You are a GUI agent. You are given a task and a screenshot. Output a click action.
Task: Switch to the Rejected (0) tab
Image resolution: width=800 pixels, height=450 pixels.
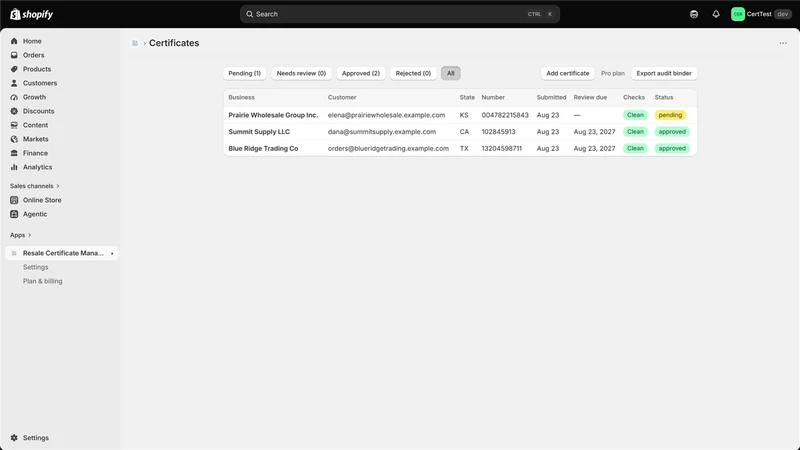413,73
